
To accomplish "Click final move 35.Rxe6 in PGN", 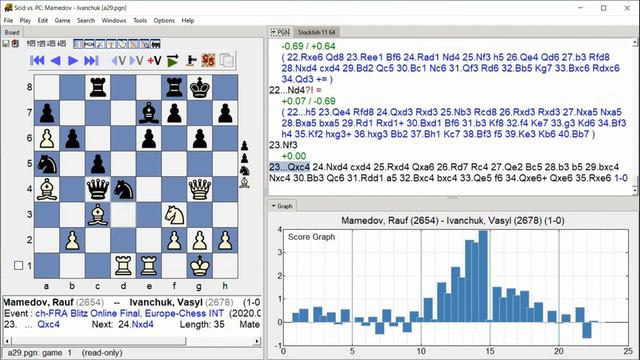I will pos(592,178).
